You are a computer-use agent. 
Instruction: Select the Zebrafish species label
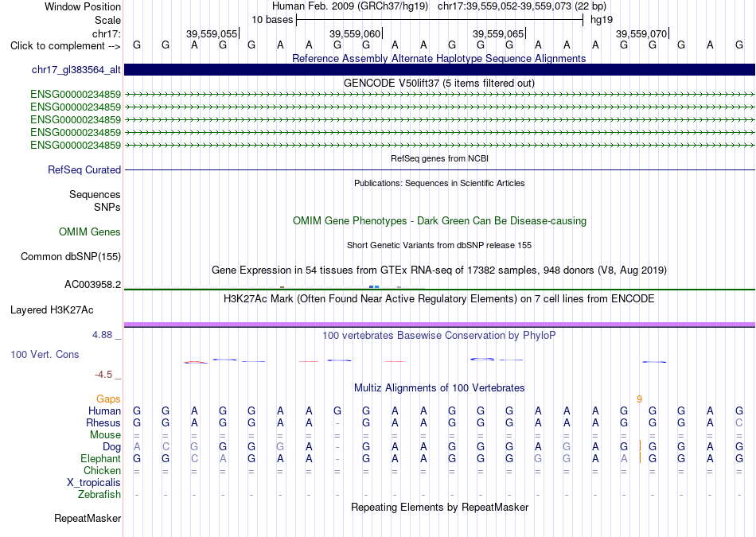[x=99, y=495]
